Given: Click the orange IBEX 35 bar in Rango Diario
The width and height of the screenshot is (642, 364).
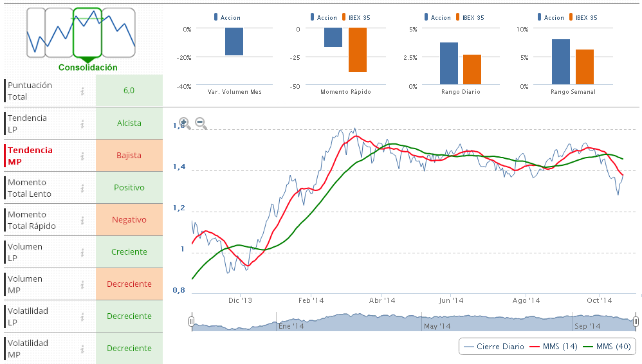Looking at the screenshot, I should coord(472,69).
